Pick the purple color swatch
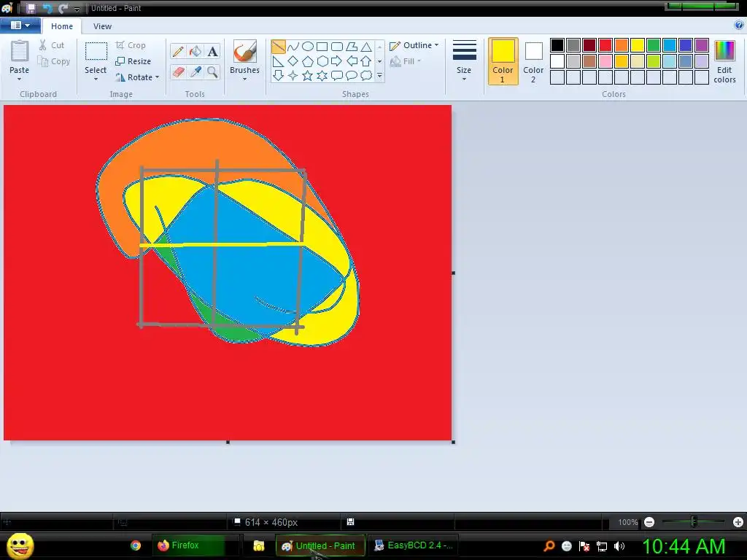The width and height of the screenshot is (747, 560). click(702, 45)
